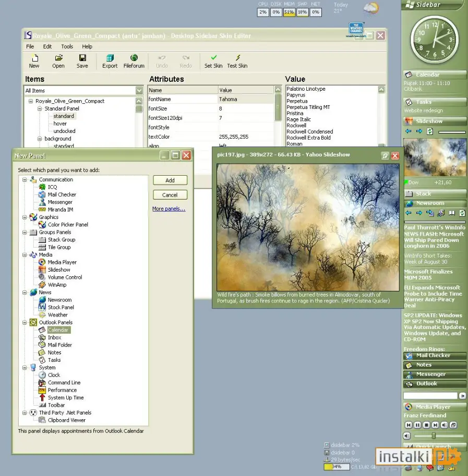Select the Weather panel tree item
This screenshot has width=468, height=476.
57,315
